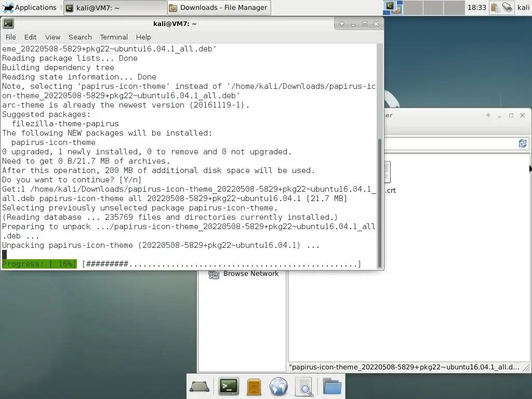This screenshot has height=399, width=532.
Task: Click the terminal keep-above (up arrow) button
Action: 342,24
